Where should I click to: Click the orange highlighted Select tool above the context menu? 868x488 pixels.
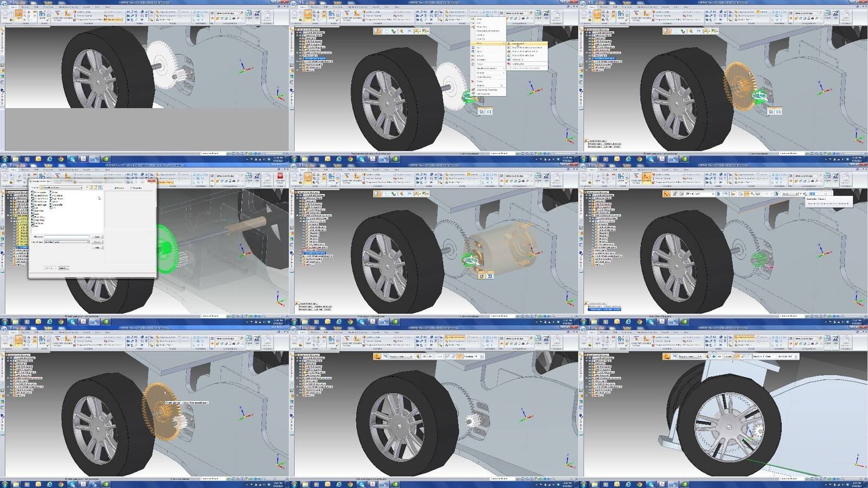(x=308, y=15)
